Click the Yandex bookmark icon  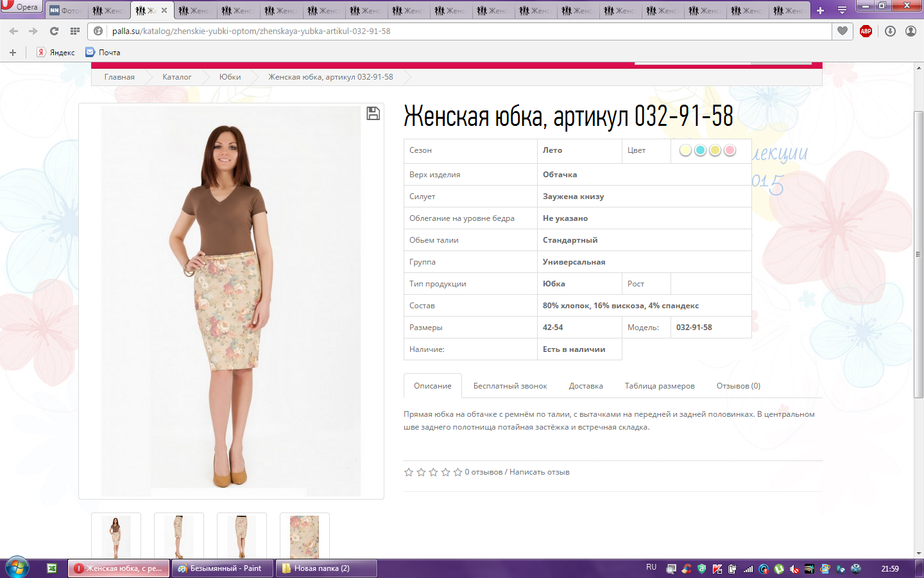click(41, 53)
